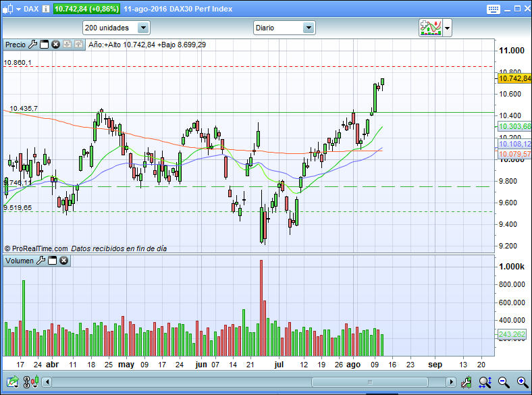The image size is (532, 395).
Task: Expand the Diario timeframe dropdown
Action: 309,28
